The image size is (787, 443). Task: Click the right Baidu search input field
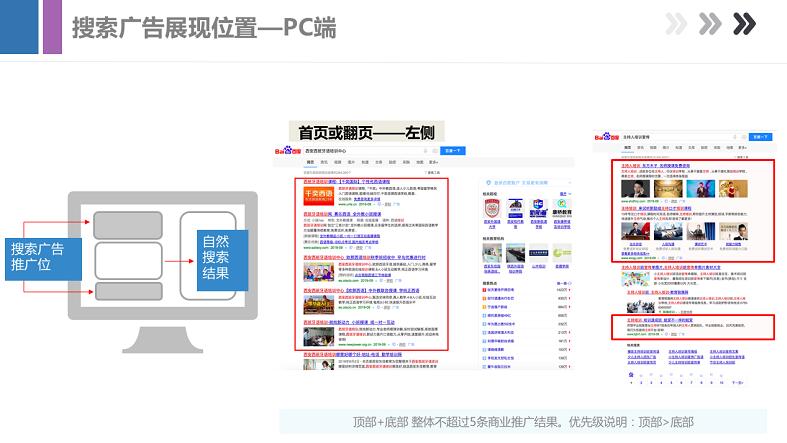click(682, 136)
